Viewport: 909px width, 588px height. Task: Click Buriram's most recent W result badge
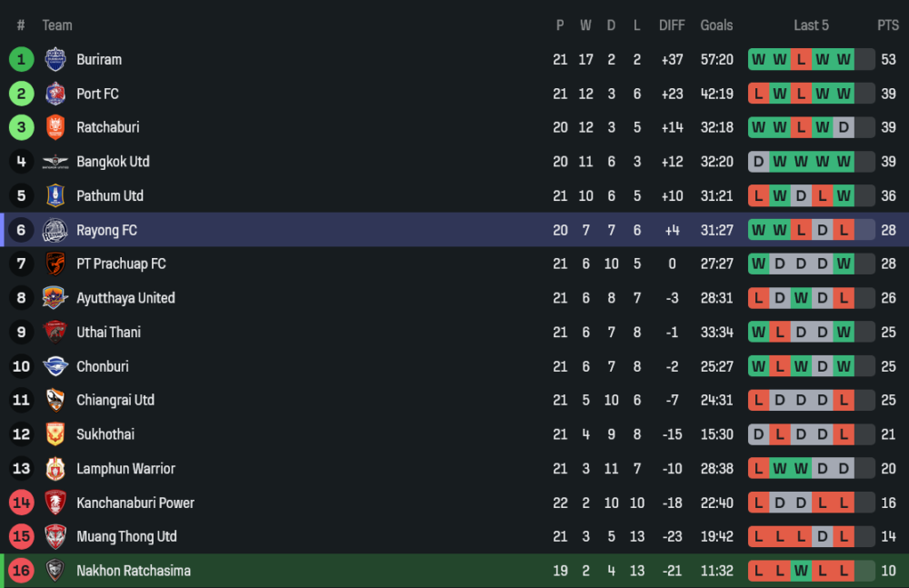pos(844,59)
